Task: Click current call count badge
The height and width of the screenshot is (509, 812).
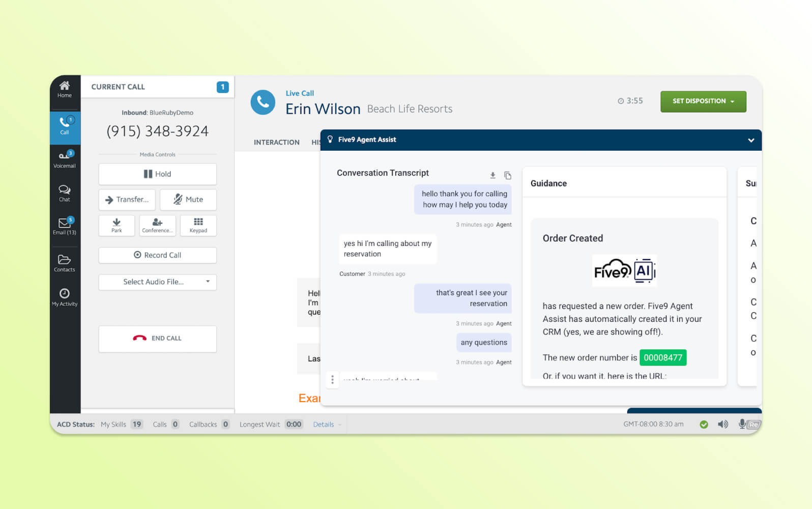Action: tap(222, 87)
